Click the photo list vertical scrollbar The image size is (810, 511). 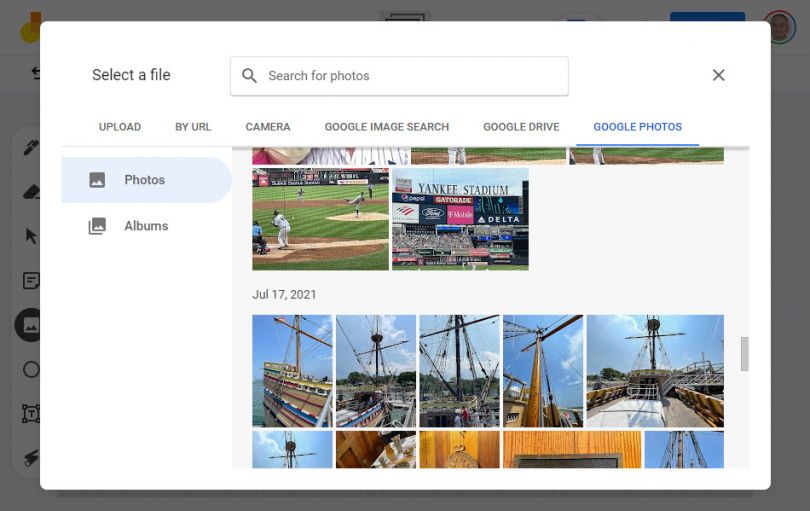[x=744, y=354]
